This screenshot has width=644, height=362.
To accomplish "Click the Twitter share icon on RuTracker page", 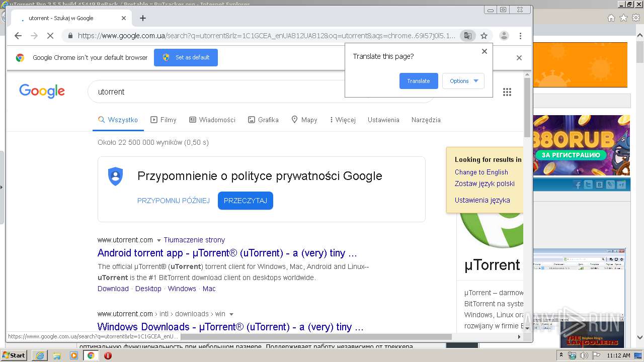I will [589, 185].
